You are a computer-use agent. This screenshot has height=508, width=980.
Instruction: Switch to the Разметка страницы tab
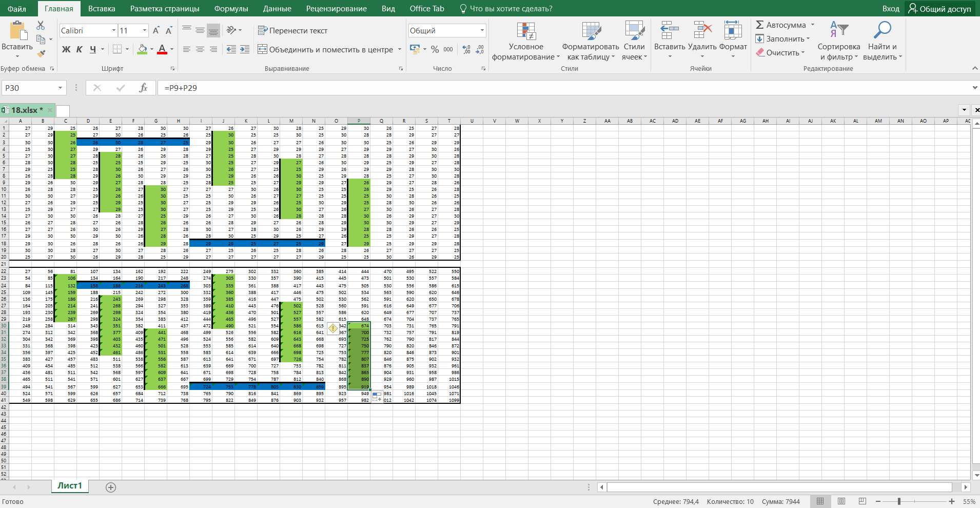coord(165,9)
